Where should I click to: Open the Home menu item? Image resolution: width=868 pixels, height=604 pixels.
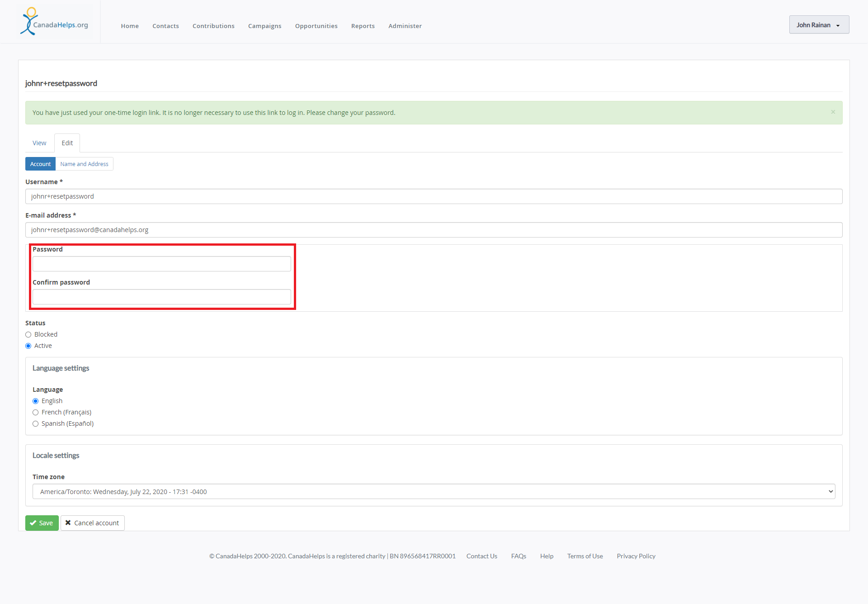click(x=130, y=26)
